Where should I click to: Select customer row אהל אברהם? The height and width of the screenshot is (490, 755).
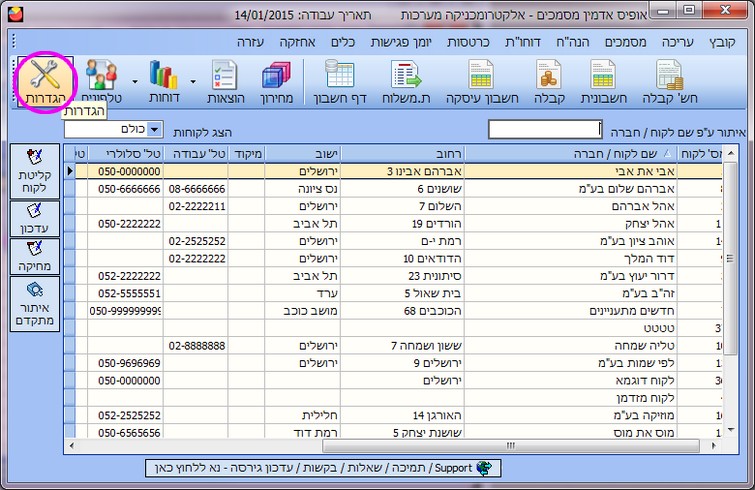tap(394, 206)
